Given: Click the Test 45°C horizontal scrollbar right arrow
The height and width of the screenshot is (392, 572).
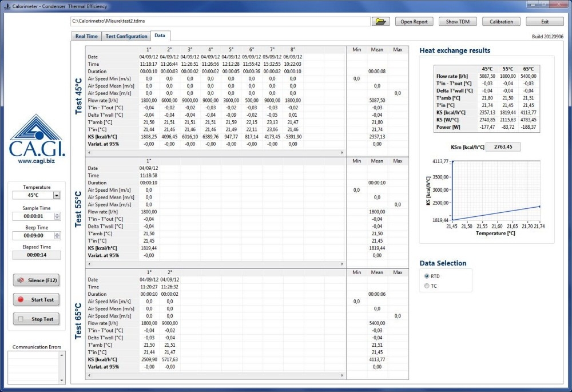Looking at the screenshot, I should [x=342, y=153].
